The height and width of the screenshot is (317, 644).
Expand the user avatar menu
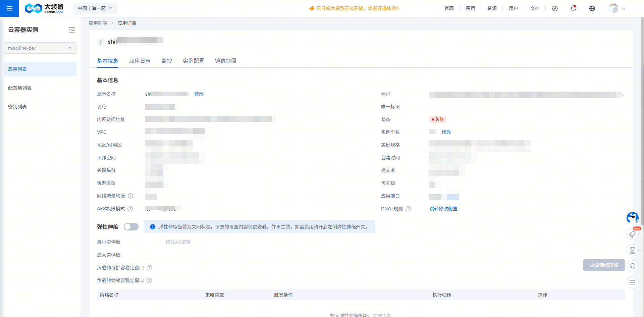click(x=617, y=8)
